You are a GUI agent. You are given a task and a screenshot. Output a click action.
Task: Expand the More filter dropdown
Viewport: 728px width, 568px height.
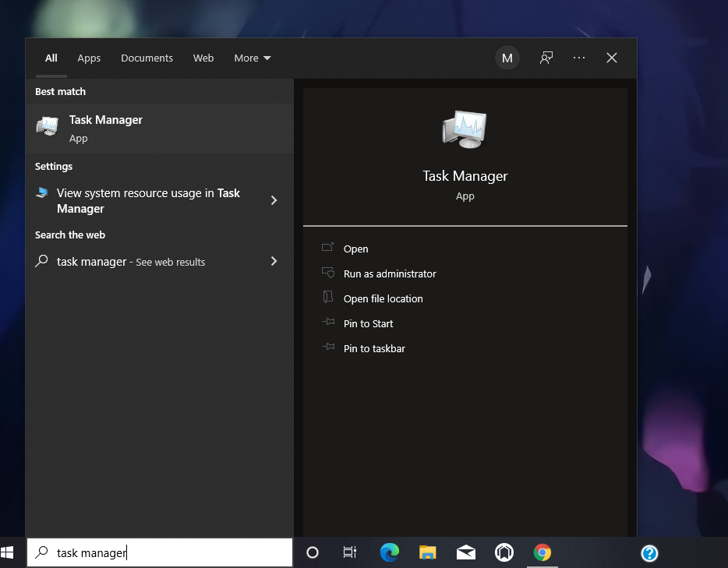[252, 58]
